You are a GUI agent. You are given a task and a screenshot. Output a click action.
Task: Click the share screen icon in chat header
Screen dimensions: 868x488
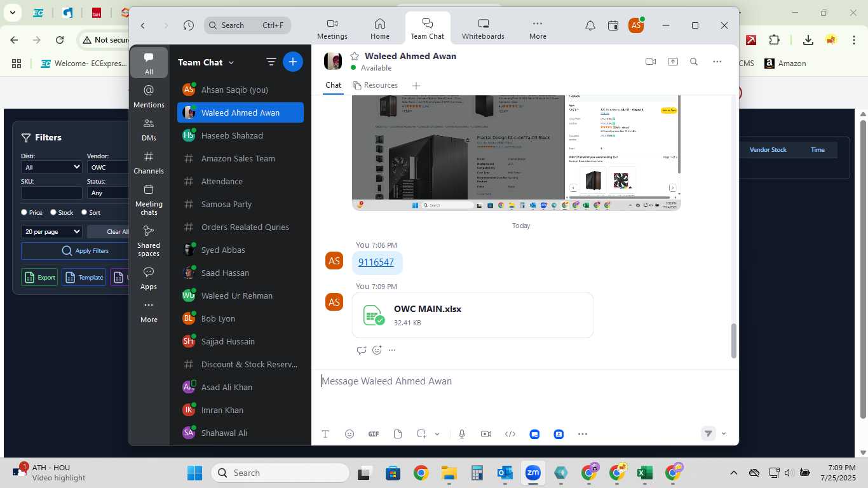672,62
